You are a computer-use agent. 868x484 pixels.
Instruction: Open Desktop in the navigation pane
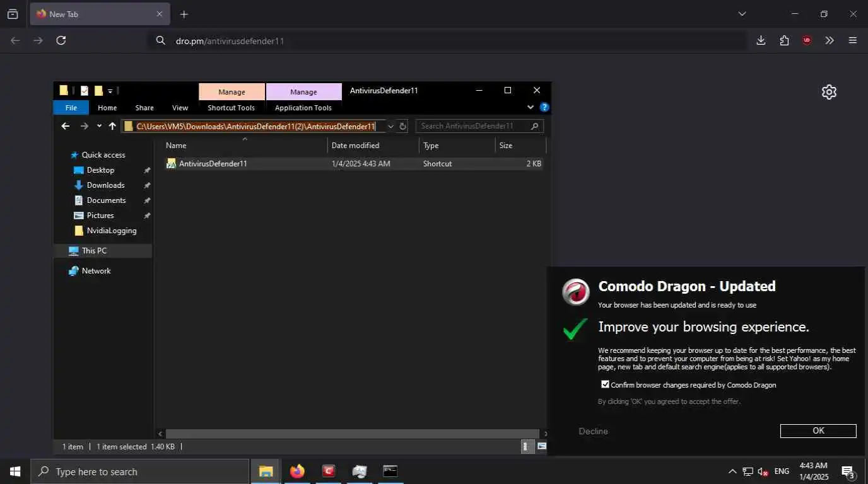(100, 170)
